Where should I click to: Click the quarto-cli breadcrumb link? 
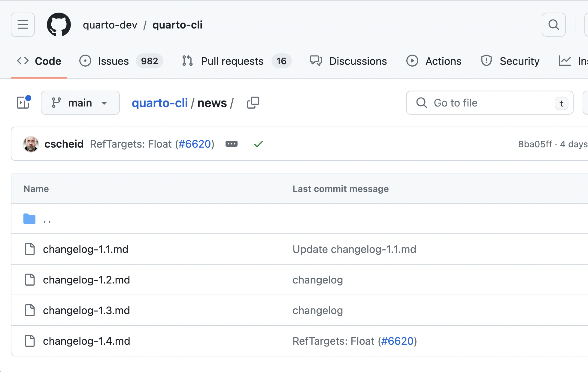160,103
